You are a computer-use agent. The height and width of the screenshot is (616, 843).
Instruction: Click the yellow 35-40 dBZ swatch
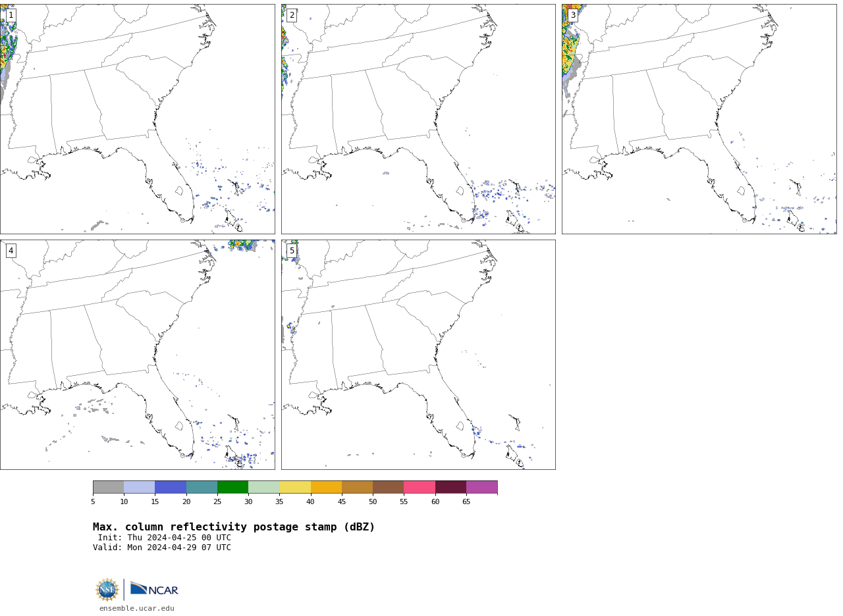[x=295, y=487]
